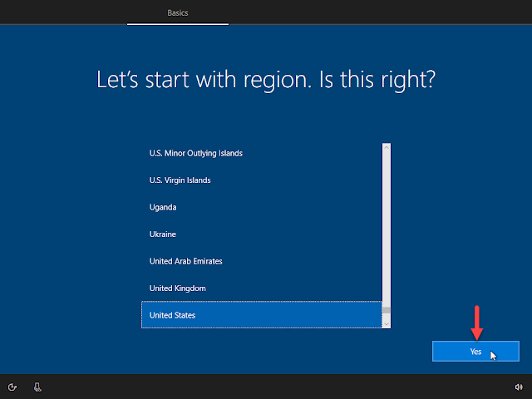
Task: Click the region list scroll down arrow
Action: (x=386, y=324)
